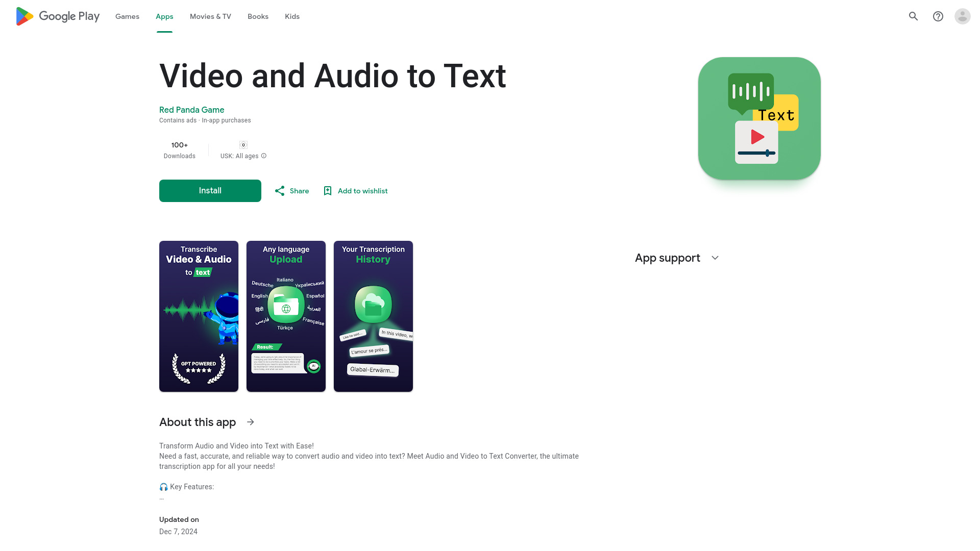Click the help or support icon
This screenshot has height=551, width=980.
(x=938, y=16)
